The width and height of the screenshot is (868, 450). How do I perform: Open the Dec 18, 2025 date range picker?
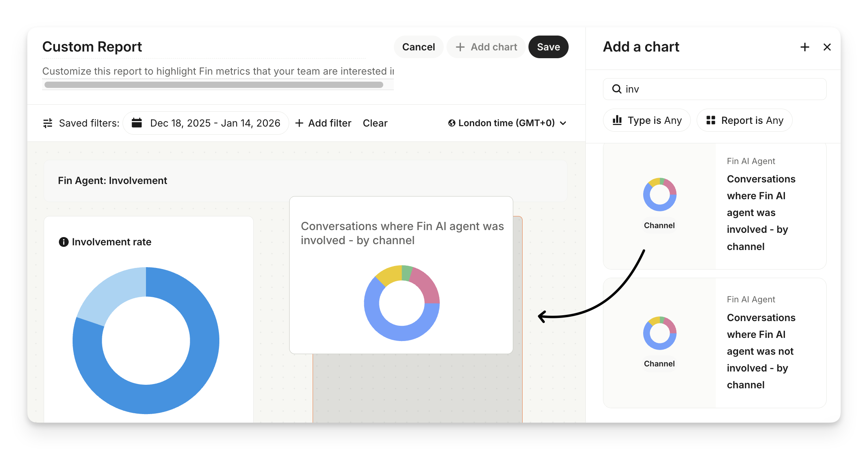coord(215,123)
